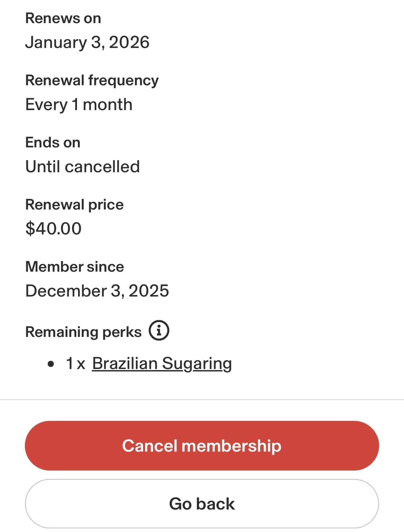
Task: Select the January 3, 2026 renewal date
Action: [x=87, y=42]
